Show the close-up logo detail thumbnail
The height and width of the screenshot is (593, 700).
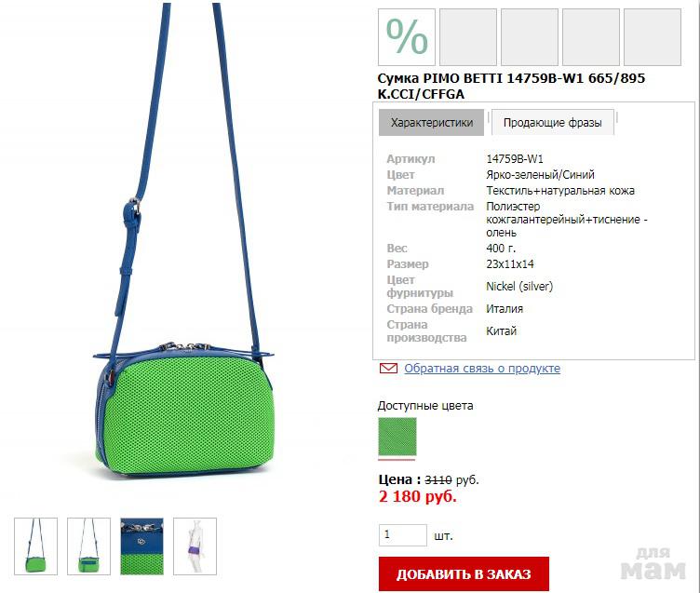(x=142, y=546)
